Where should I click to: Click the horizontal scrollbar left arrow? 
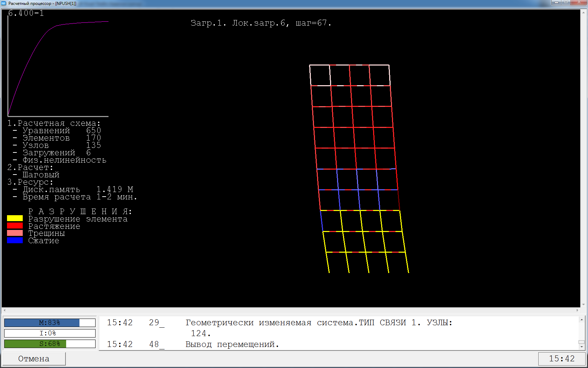tap(4, 311)
